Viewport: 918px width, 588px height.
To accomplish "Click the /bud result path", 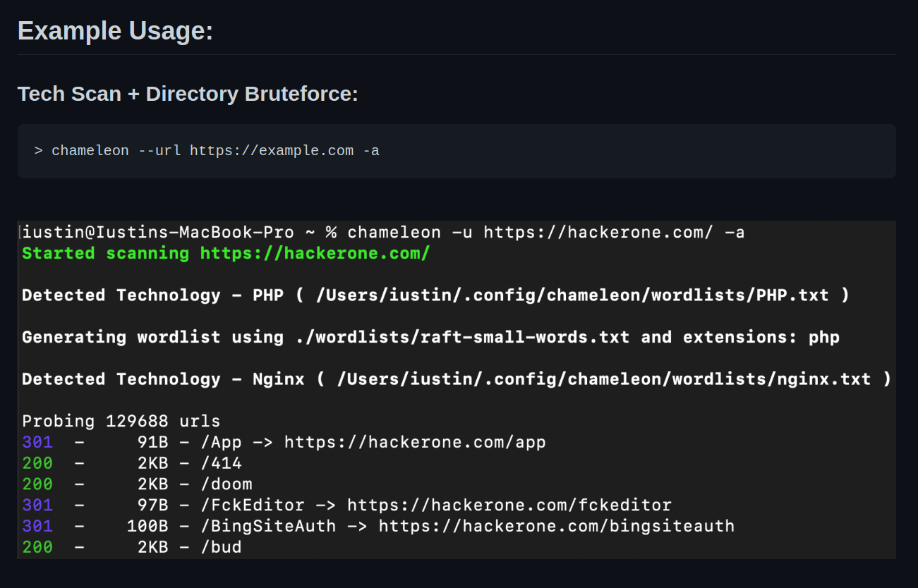I will coord(221,547).
